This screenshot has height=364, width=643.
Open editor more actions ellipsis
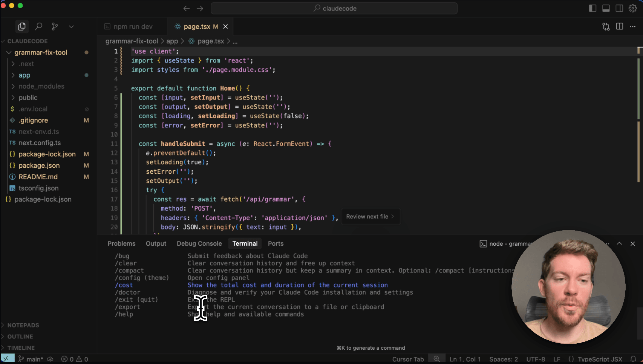pos(633,26)
